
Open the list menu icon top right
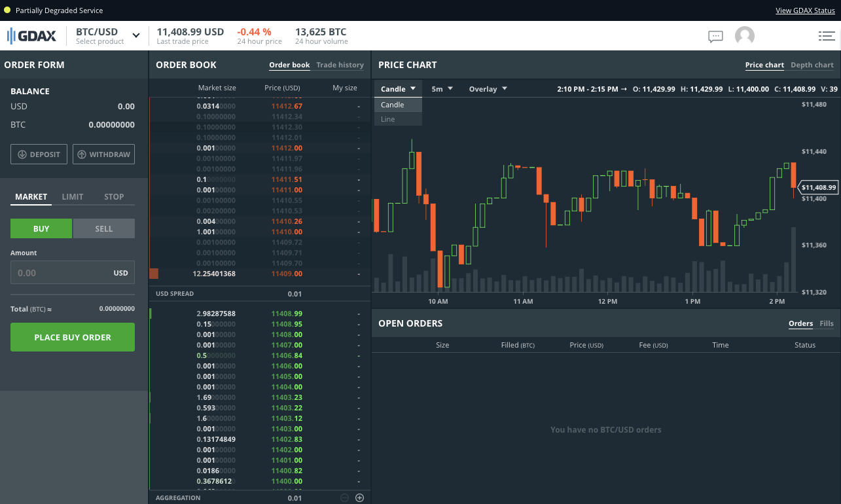(827, 36)
